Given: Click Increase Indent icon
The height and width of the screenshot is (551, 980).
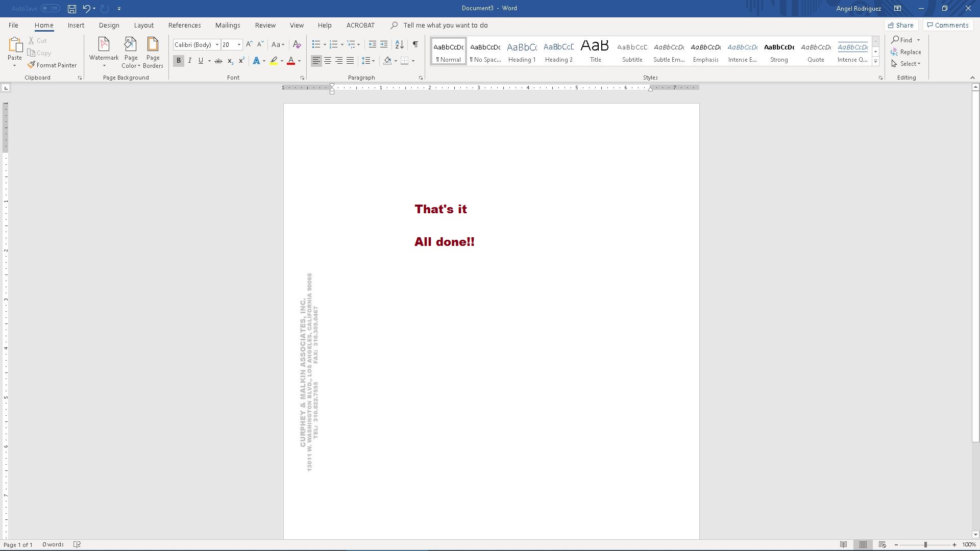Looking at the screenshot, I should 384,44.
